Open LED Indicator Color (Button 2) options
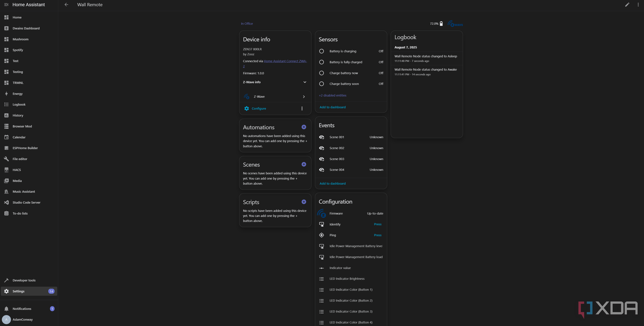Screen dimensions: 644x326 point(351,301)
